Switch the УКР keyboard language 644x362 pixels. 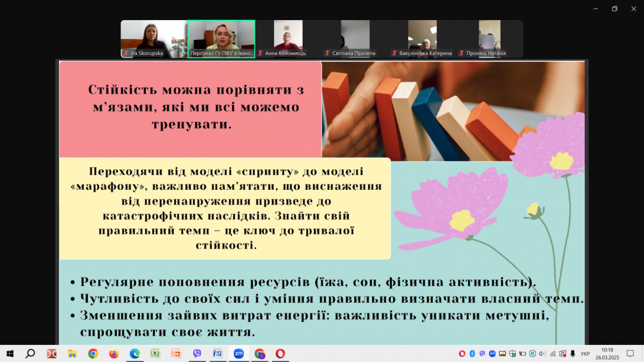(x=585, y=353)
